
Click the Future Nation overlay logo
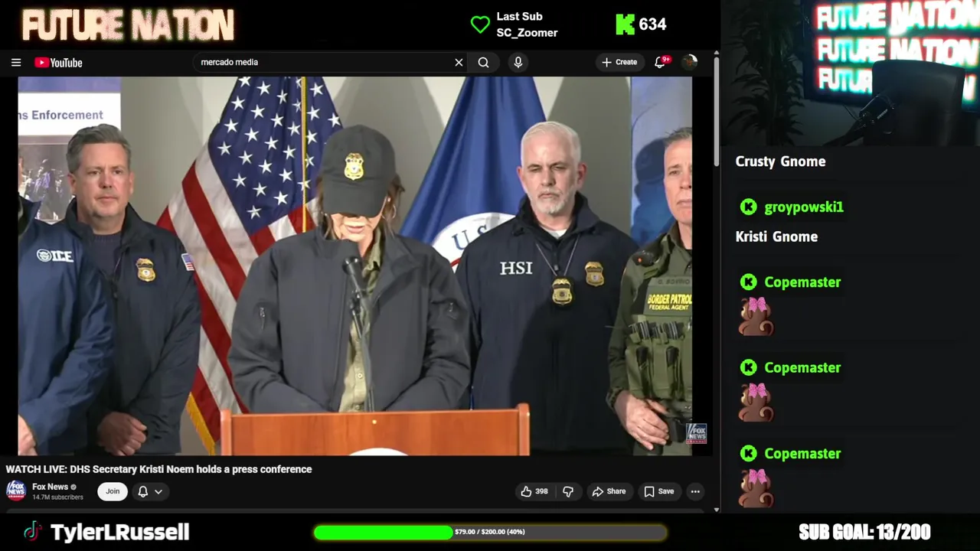128,25
